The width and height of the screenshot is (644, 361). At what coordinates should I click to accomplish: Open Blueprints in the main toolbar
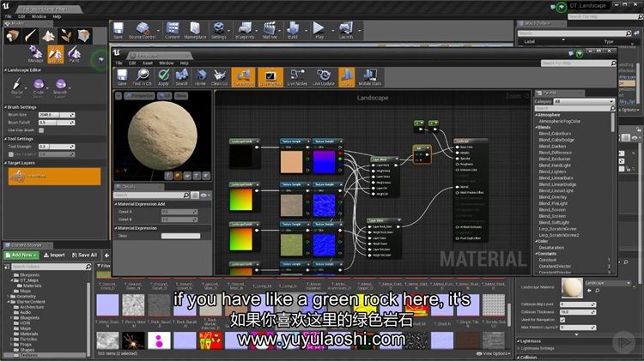(x=245, y=31)
